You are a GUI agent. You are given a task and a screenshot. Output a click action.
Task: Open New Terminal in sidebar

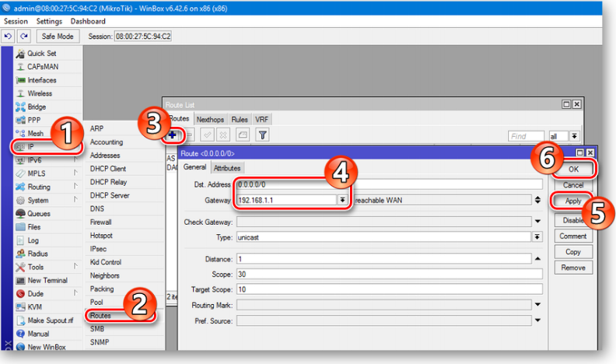click(48, 280)
